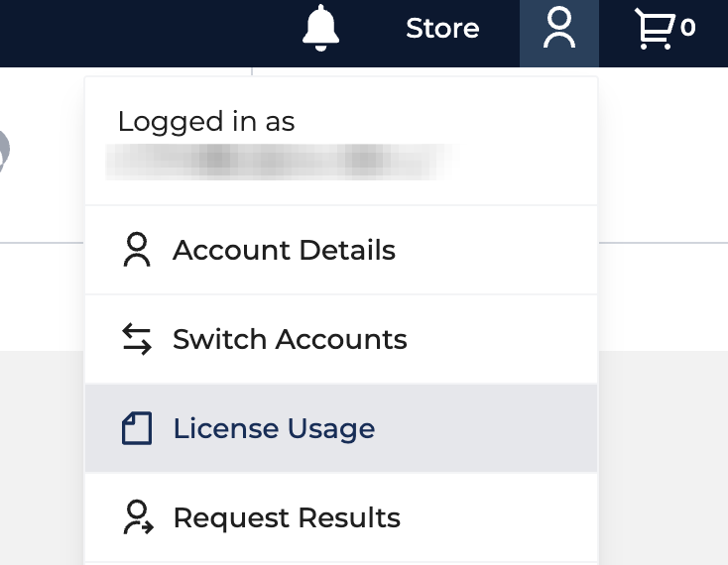Choose the Request Results menu entry
This screenshot has height=565, width=728.
pos(341,517)
